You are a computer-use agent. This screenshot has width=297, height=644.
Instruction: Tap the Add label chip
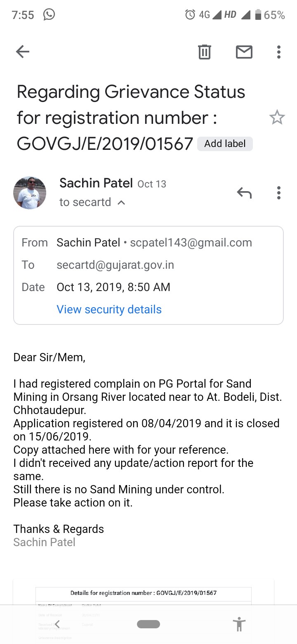(x=225, y=144)
